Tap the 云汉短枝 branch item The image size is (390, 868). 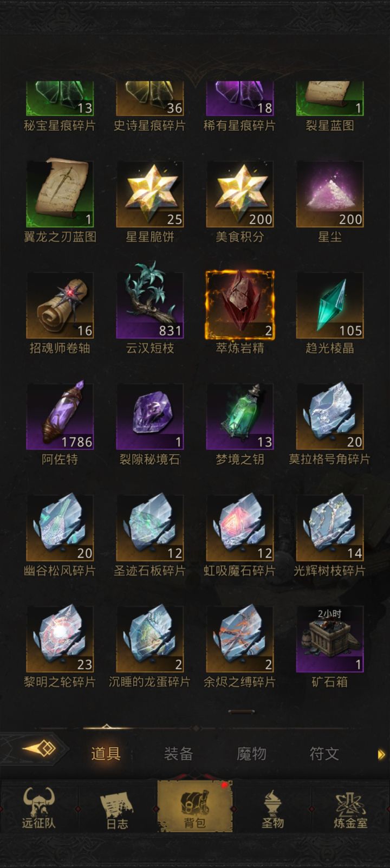[150, 306]
